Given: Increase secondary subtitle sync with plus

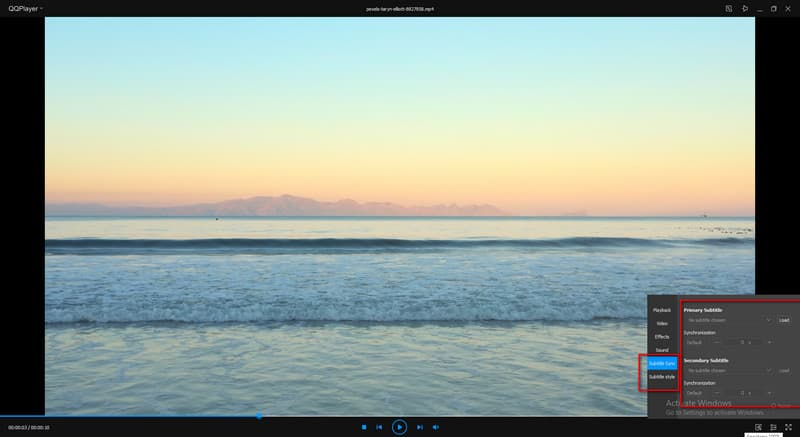Looking at the screenshot, I should 769,393.
